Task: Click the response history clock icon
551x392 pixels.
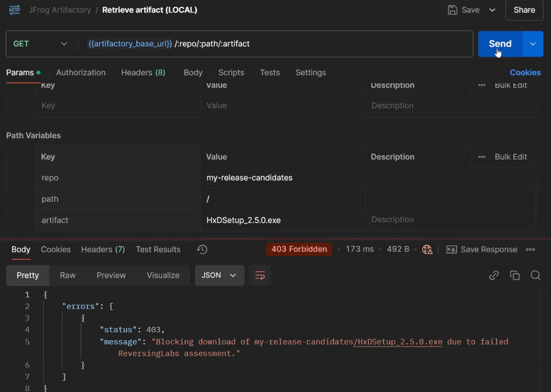Action: pyautogui.click(x=202, y=249)
